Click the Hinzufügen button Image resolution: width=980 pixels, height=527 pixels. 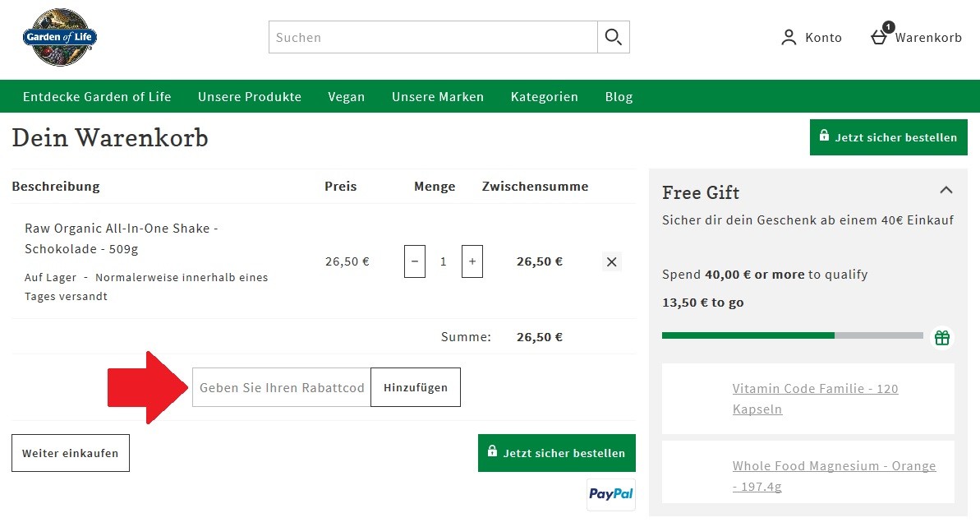pyautogui.click(x=416, y=387)
